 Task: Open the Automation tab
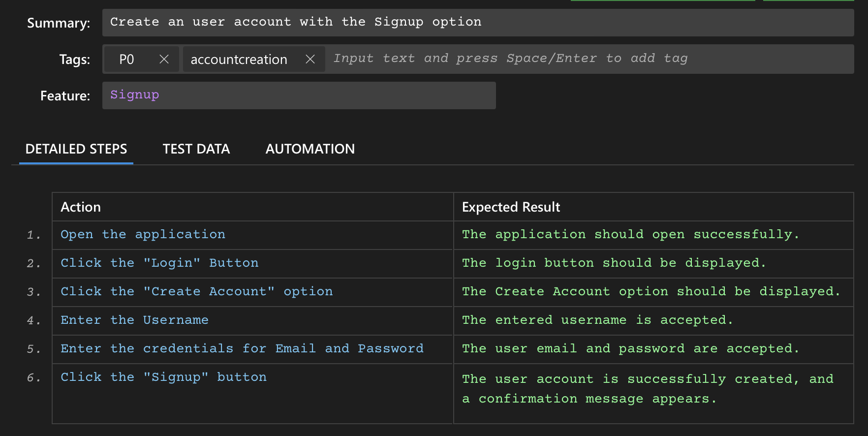click(x=310, y=149)
